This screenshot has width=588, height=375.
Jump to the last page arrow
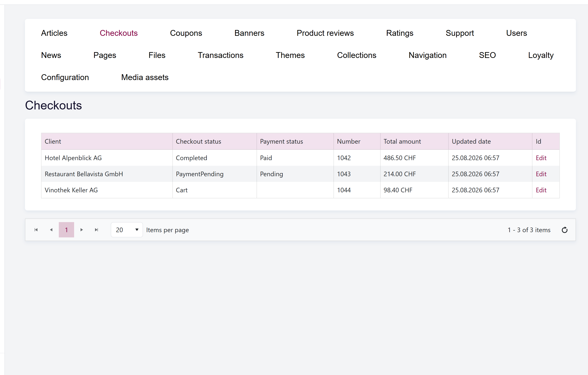(96, 230)
